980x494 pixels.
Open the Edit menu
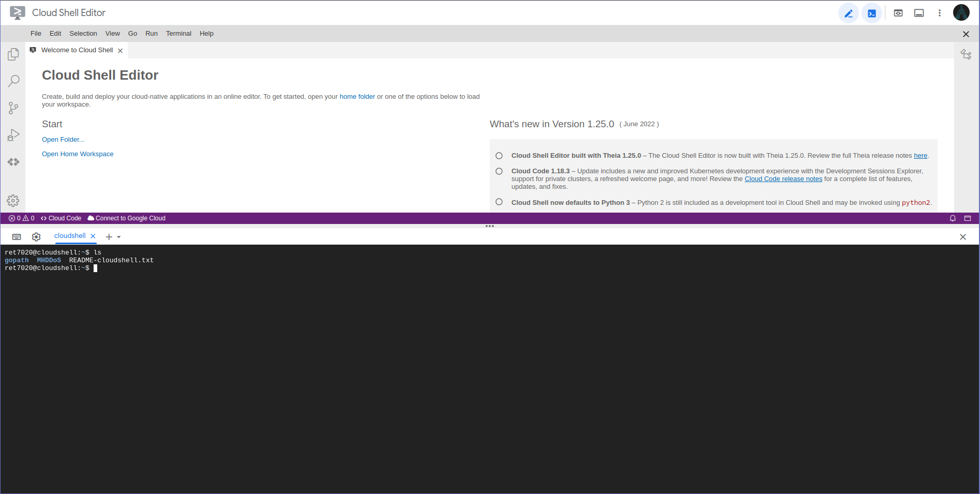[55, 34]
